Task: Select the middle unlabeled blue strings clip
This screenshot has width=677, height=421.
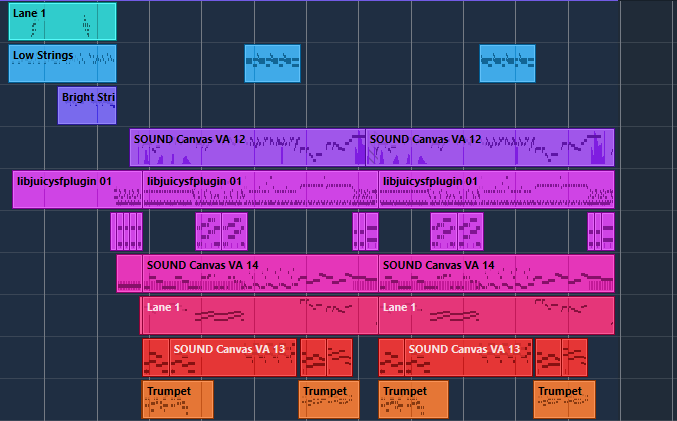Action: pyautogui.click(x=272, y=63)
